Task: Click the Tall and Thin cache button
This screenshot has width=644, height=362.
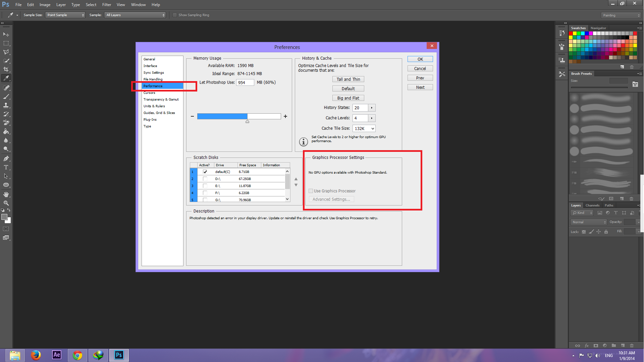Action: click(348, 79)
